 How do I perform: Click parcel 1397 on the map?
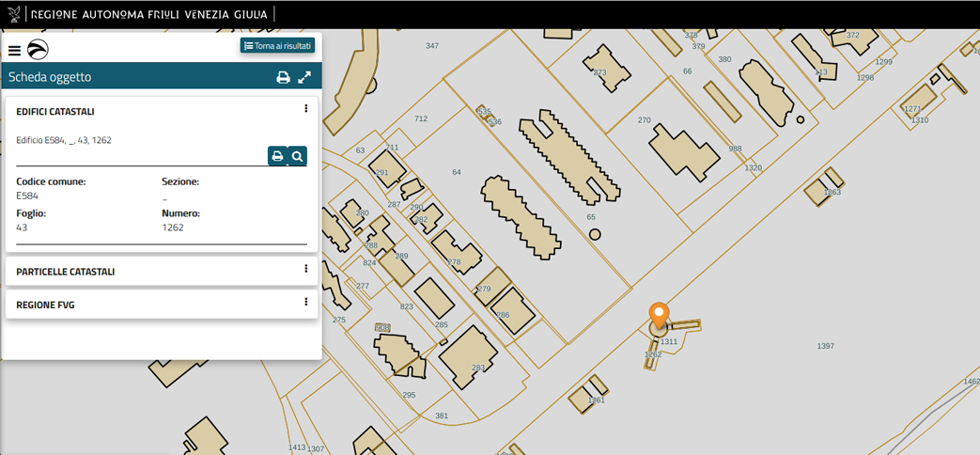tap(825, 347)
